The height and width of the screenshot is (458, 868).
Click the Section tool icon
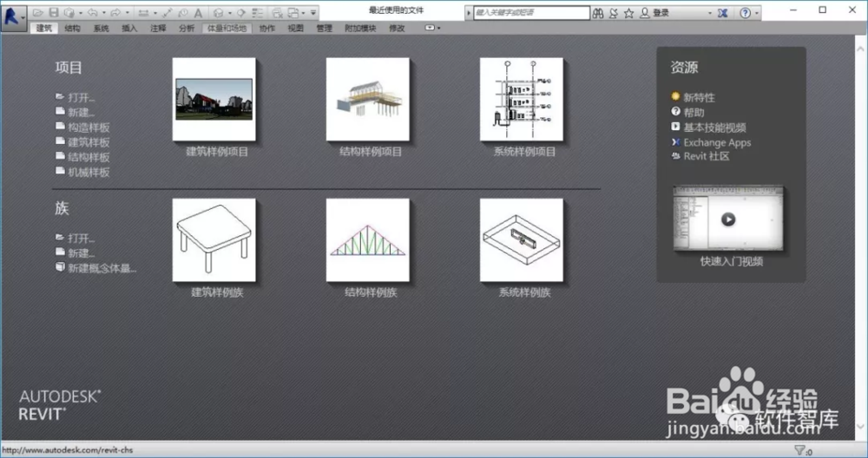[x=240, y=12]
